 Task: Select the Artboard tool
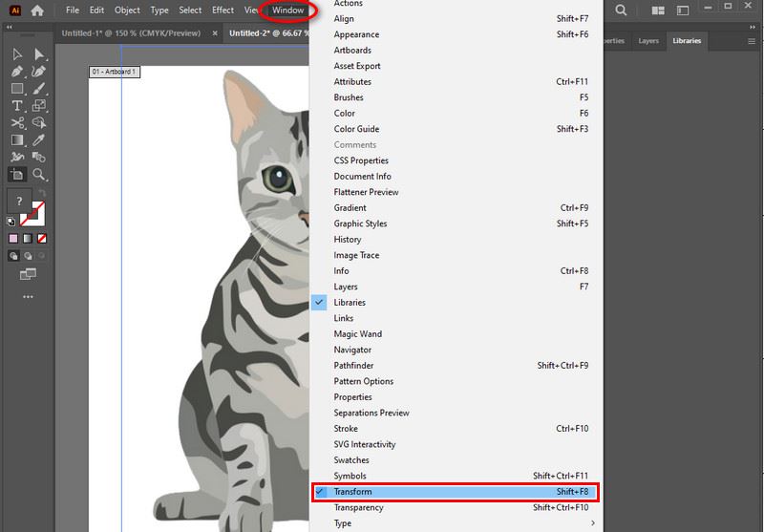pyautogui.click(x=17, y=175)
